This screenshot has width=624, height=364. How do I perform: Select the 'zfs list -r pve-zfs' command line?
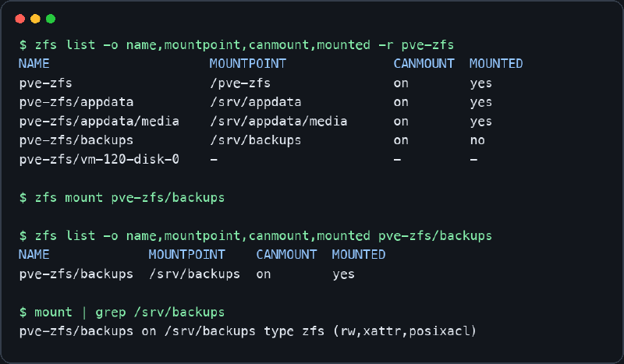click(237, 45)
